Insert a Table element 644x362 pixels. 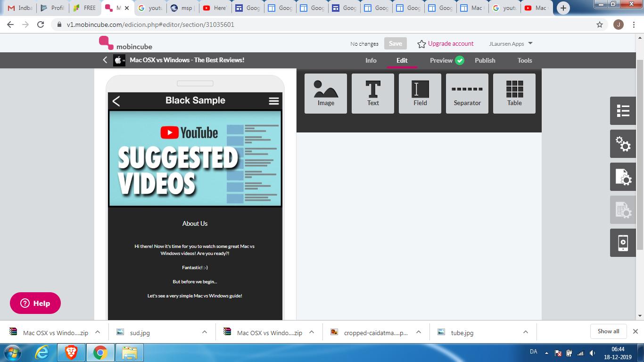[x=514, y=93]
